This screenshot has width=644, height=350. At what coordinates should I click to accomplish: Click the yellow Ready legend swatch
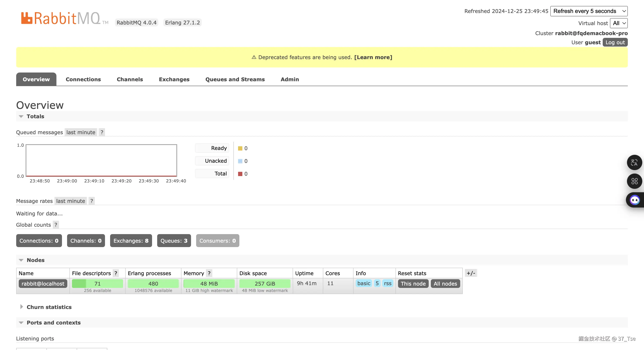pyautogui.click(x=240, y=148)
